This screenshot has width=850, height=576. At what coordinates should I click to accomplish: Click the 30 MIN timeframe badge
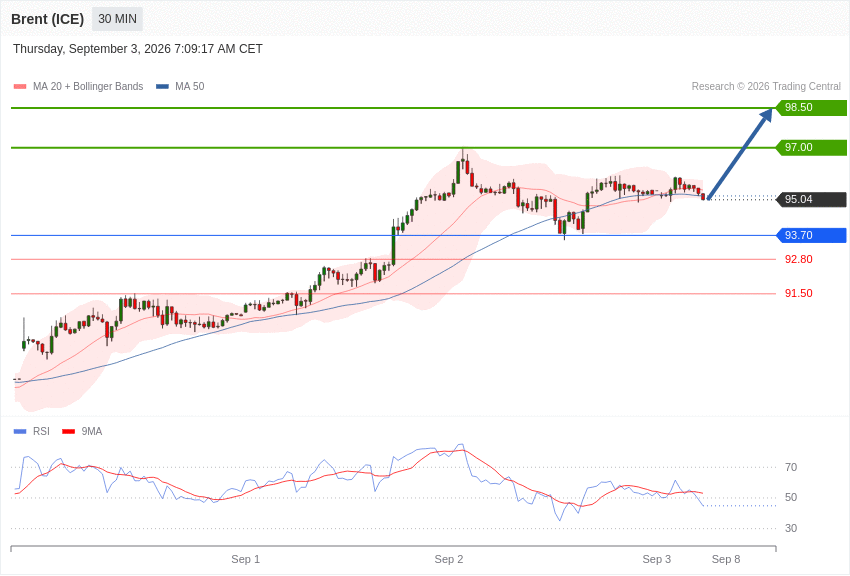tap(117, 19)
